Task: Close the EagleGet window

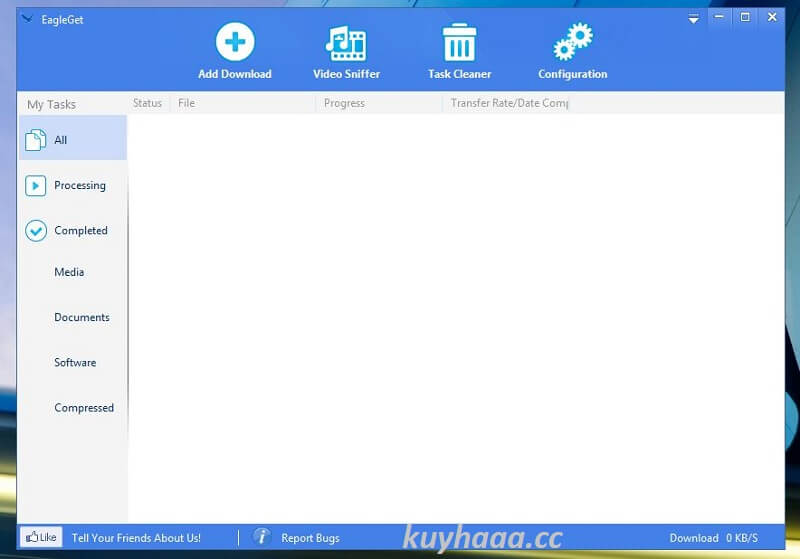Action: [772, 17]
